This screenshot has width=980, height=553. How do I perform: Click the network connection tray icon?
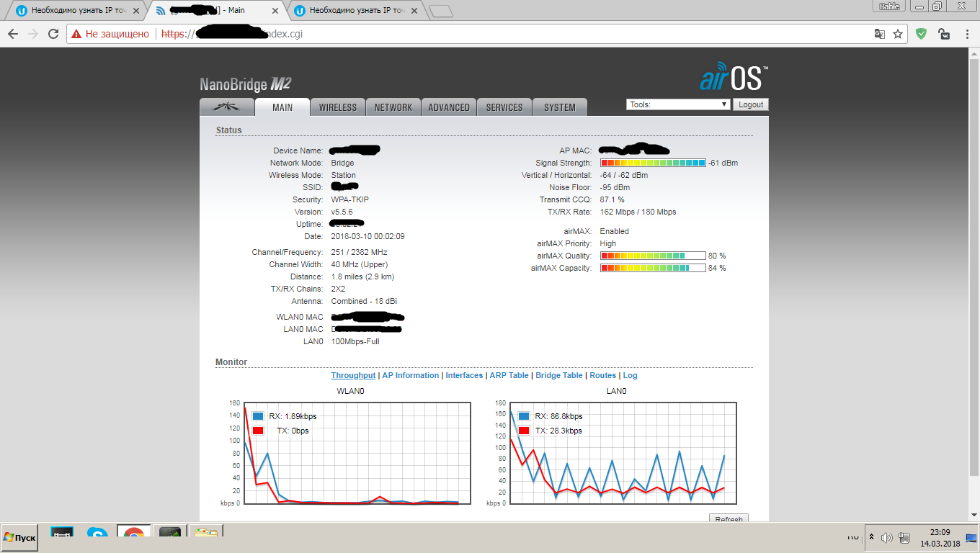tap(904, 538)
